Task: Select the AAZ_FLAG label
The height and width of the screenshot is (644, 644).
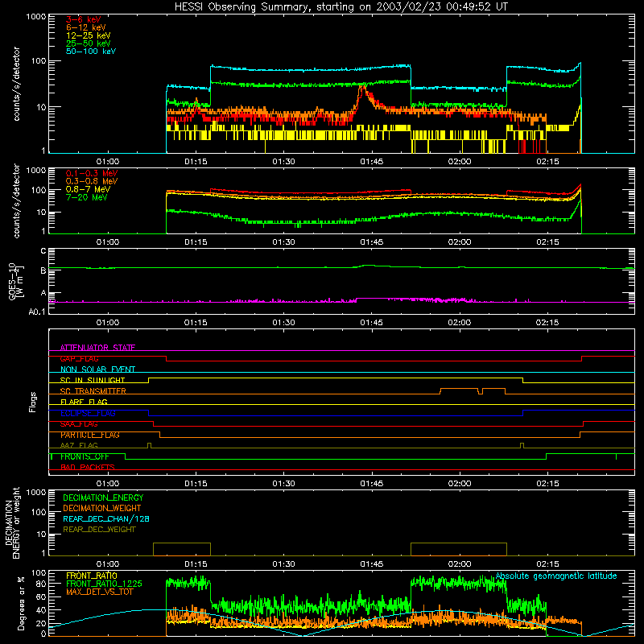Action: (79, 445)
